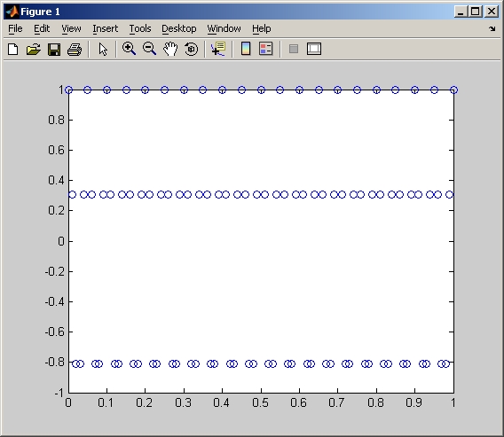Open the File menu

[15, 28]
